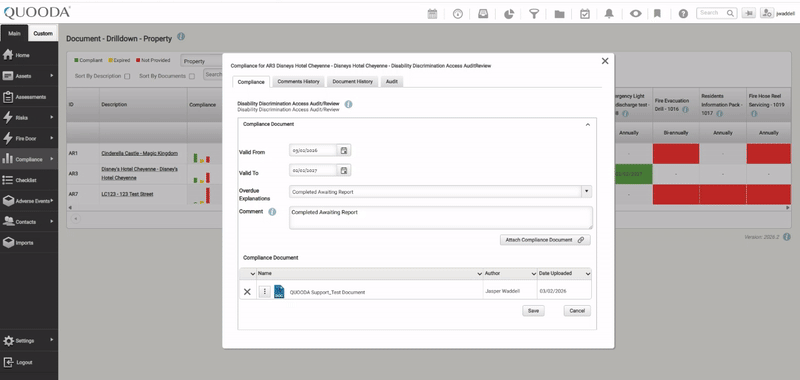The height and width of the screenshot is (380, 800).
Task: Open the folder icon in top toolbar
Action: tap(559, 14)
